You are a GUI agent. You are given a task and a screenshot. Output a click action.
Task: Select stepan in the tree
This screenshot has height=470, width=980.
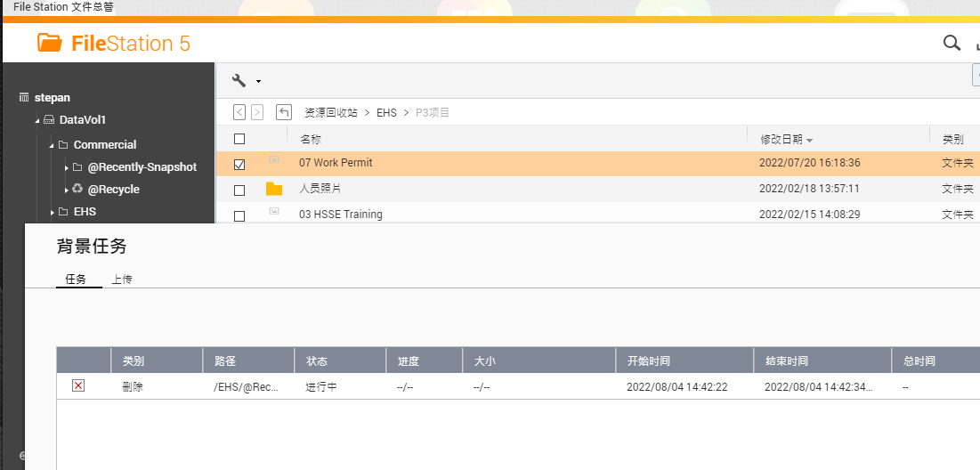tap(52, 98)
